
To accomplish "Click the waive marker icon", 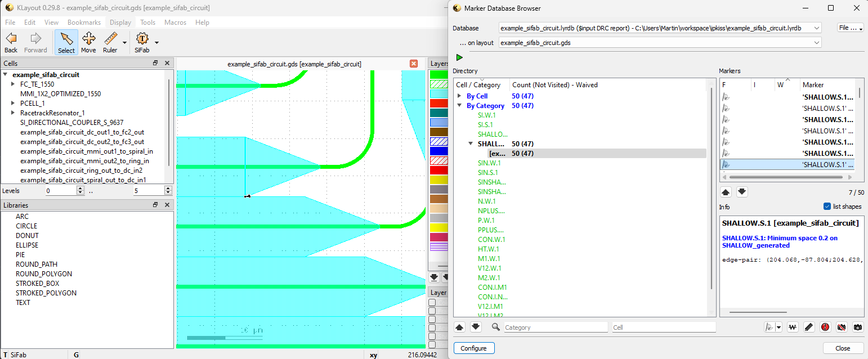I will click(x=793, y=327).
